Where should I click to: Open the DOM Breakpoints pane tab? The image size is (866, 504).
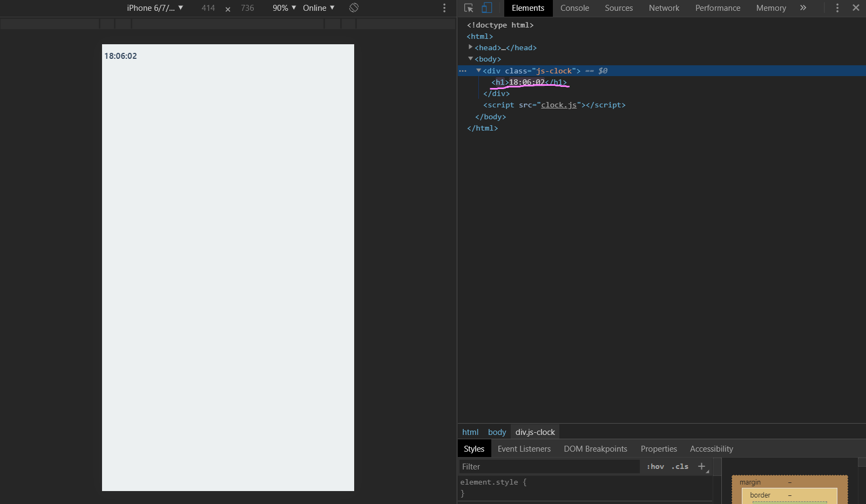point(596,449)
